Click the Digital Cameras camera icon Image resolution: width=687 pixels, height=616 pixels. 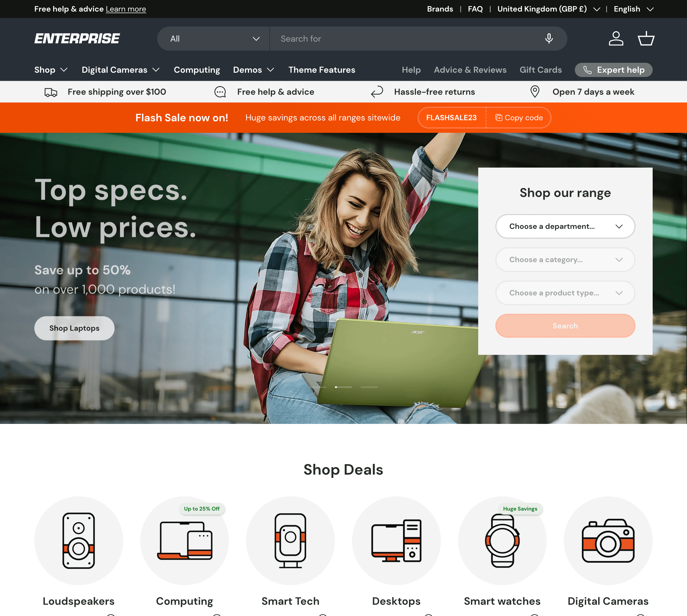point(608,541)
